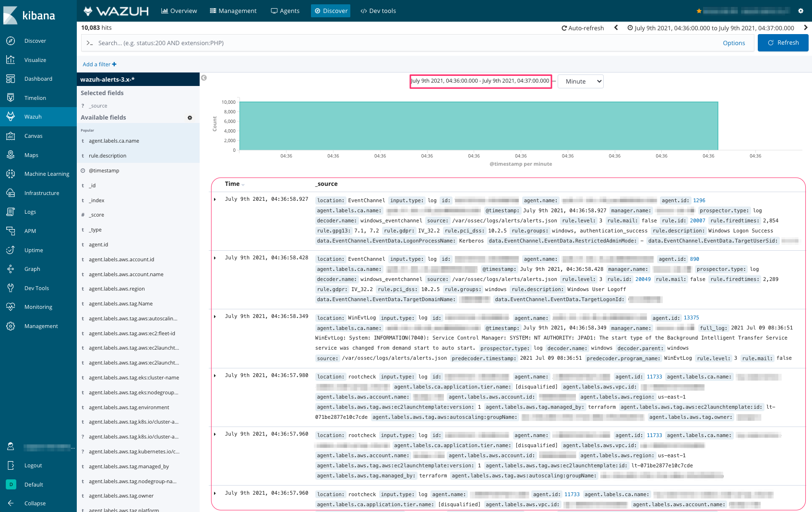Switch to the Agents tab

[285, 11]
